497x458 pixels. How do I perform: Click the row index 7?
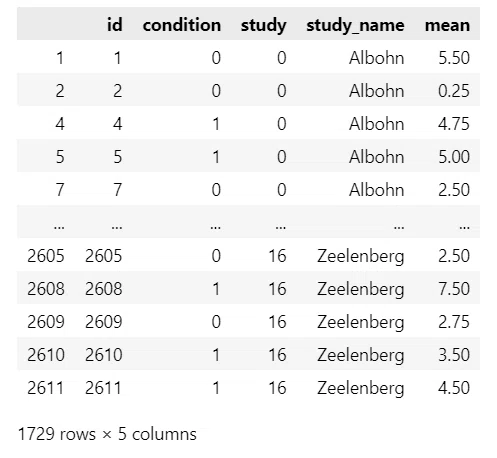(x=60, y=190)
